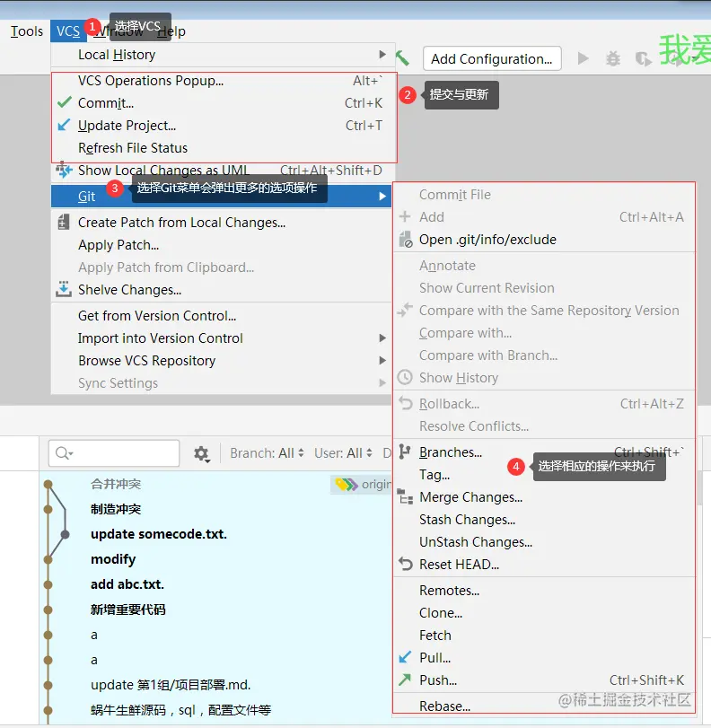Select VCS Operations Popup menu item

click(224, 80)
